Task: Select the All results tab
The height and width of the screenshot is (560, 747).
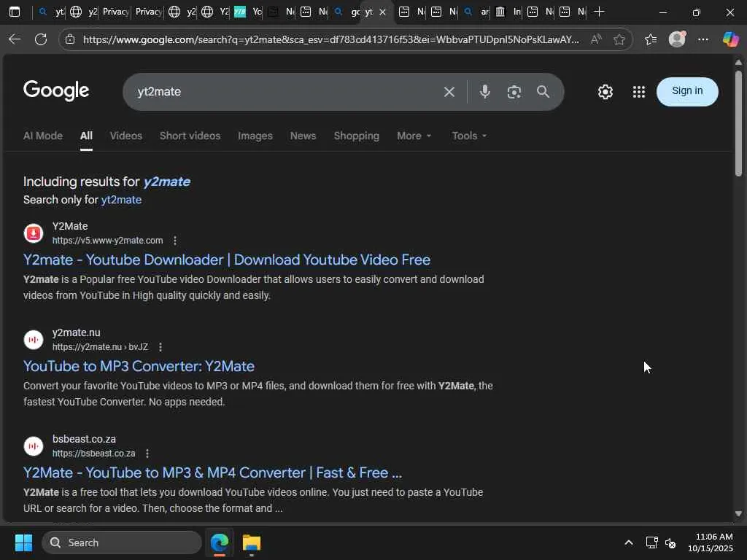Action: coord(86,136)
